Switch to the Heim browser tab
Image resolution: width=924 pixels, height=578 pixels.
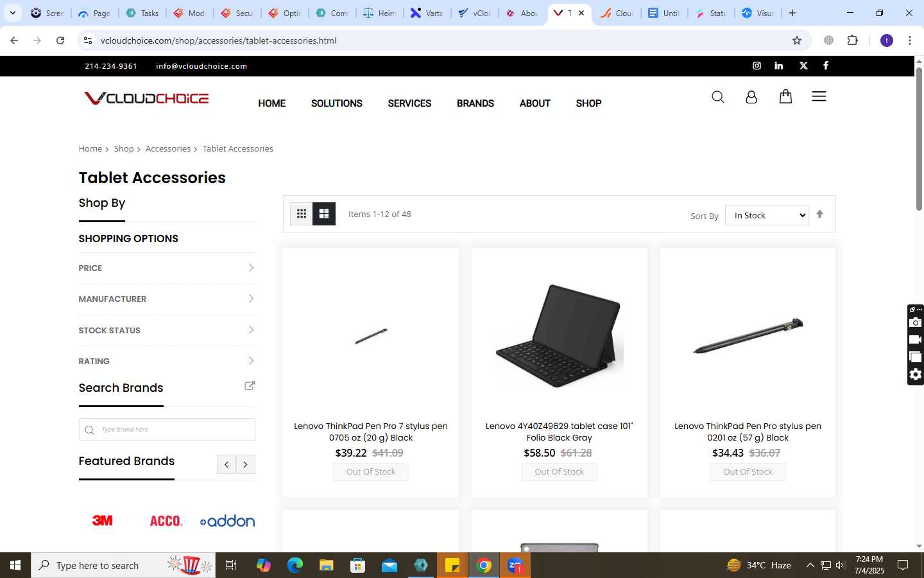(380, 13)
